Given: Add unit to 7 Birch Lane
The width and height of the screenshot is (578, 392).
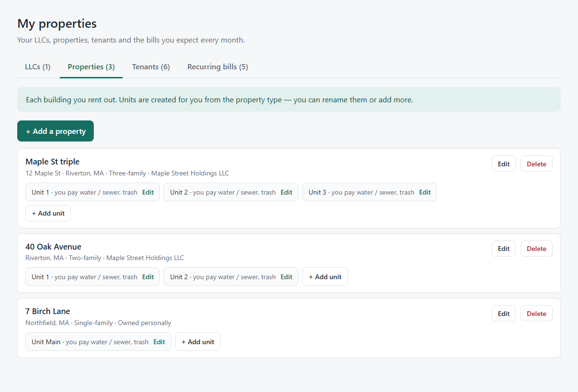Looking at the screenshot, I should tap(198, 342).
